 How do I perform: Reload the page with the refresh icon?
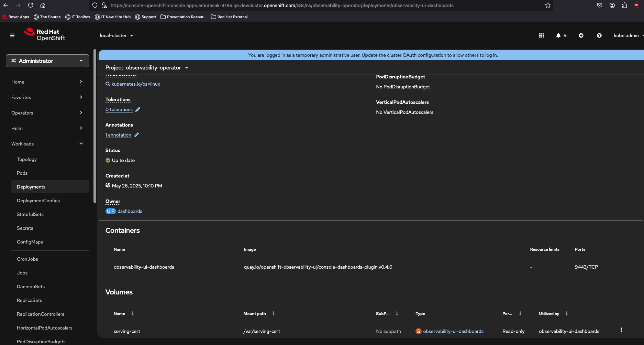(x=31, y=5)
